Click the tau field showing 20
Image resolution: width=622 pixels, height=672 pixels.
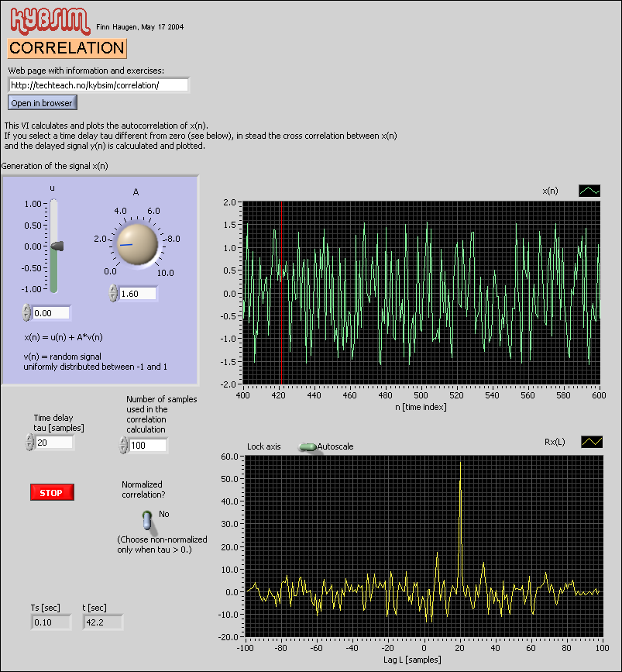tap(54, 442)
